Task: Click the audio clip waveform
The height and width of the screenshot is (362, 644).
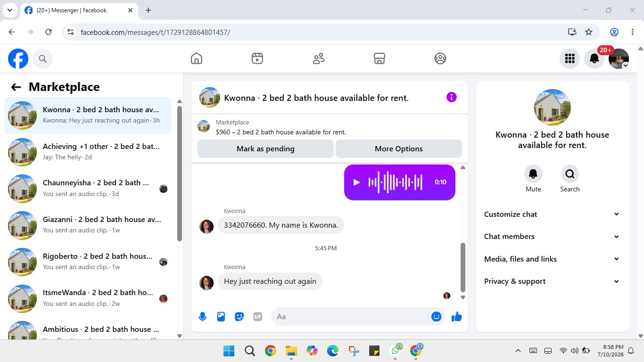Action: [x=395, y=182]
